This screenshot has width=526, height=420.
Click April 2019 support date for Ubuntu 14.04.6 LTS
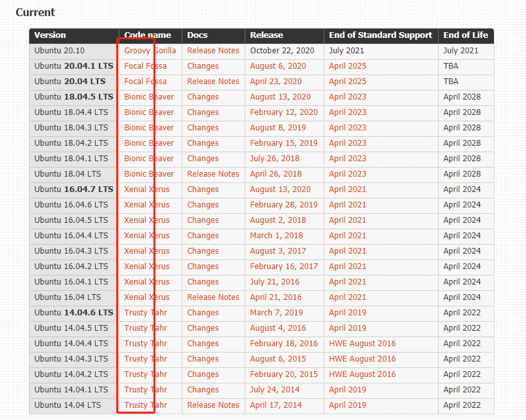pos(347,313)
